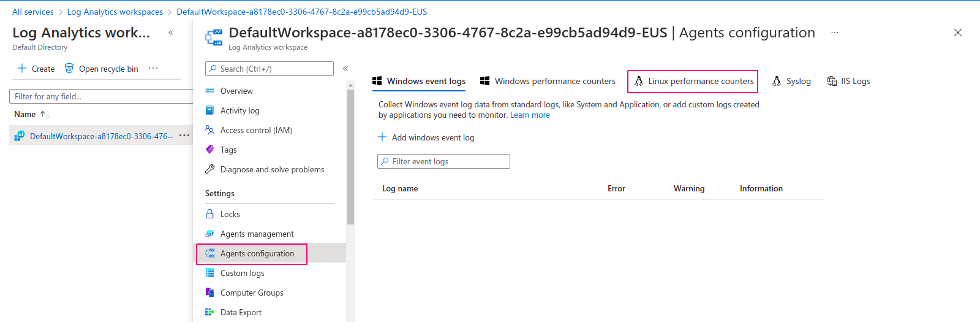Open the Linux performance counters tab
980x322 pixels.
[x=693, y=81]
